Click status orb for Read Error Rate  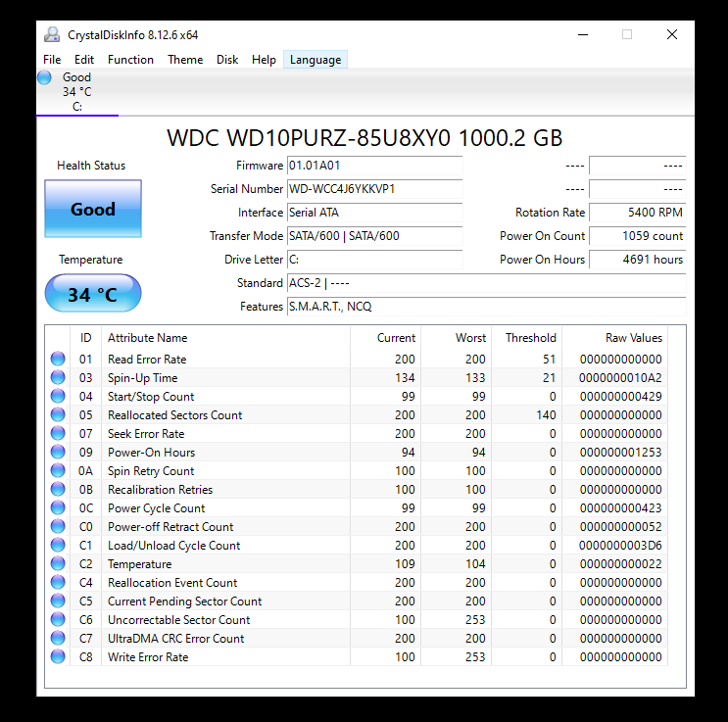(x=58, y=359)
